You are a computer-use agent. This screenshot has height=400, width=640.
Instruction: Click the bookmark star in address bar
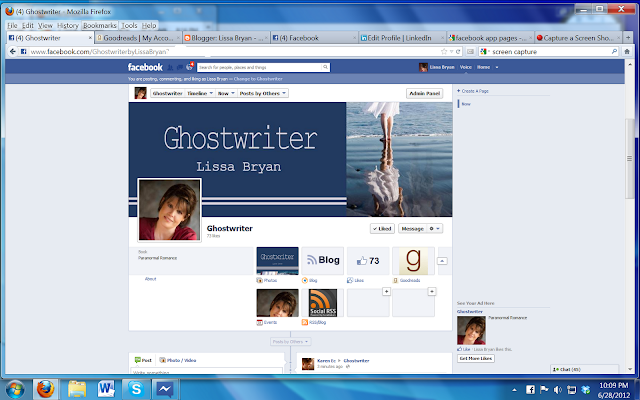(x=444, y=51)
